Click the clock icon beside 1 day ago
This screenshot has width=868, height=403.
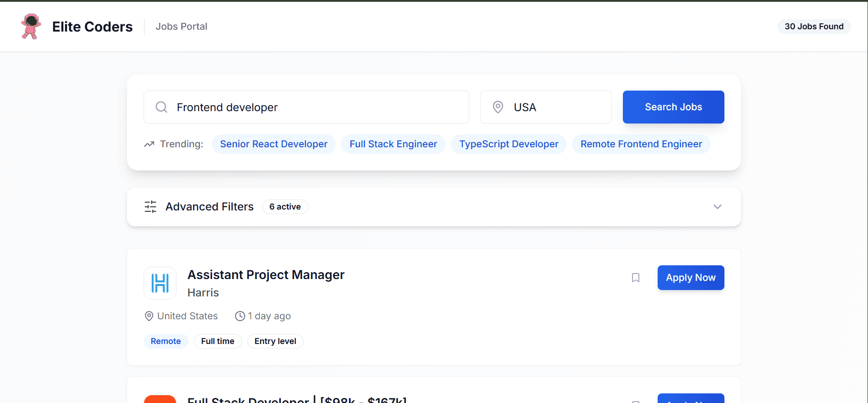(240, 316)
